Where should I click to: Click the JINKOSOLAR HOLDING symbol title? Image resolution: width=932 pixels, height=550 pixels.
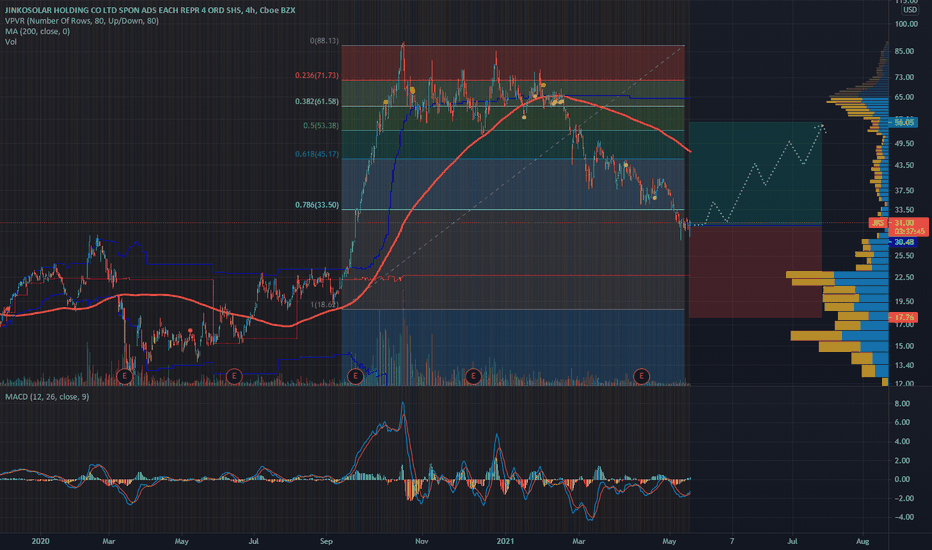[150, 10]
